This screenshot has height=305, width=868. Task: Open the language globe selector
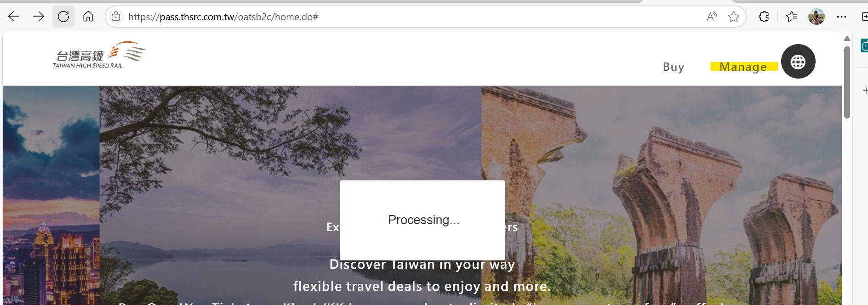click(798, 61)
